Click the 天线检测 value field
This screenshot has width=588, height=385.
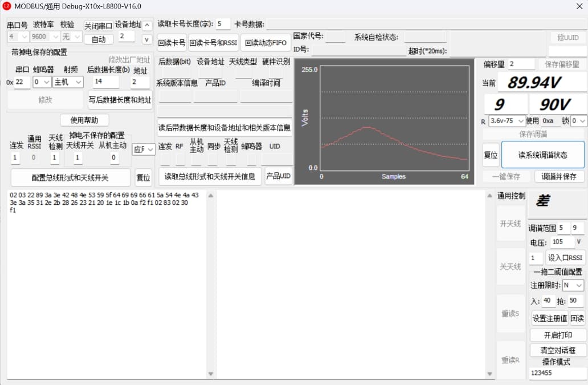point(55,158)
